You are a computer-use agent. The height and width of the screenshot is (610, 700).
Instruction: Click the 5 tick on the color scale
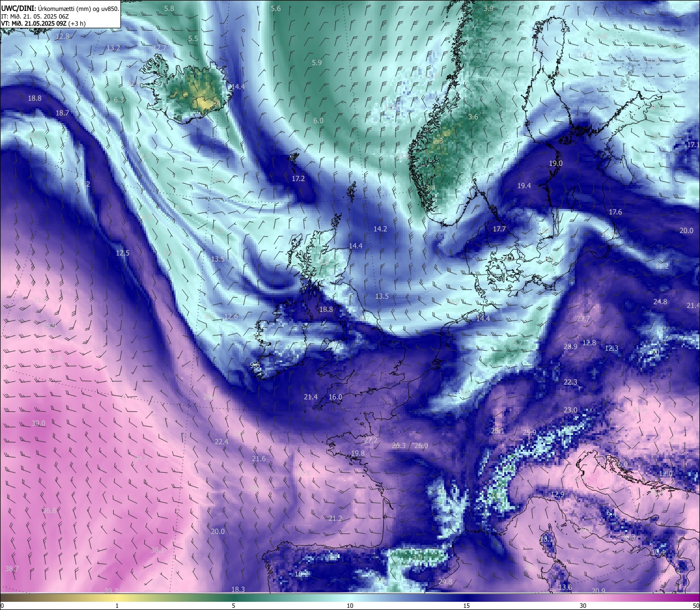234,606
